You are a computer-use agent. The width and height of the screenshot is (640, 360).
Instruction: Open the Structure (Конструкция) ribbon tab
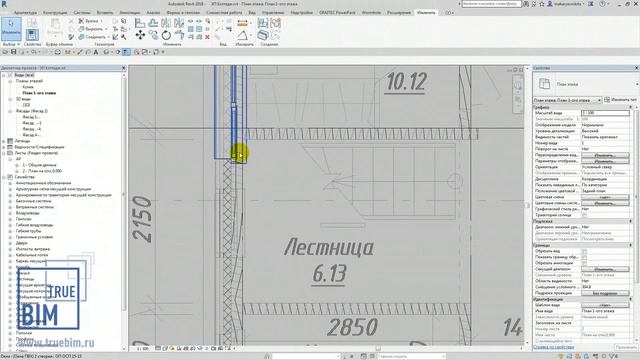tap(55, 13)
